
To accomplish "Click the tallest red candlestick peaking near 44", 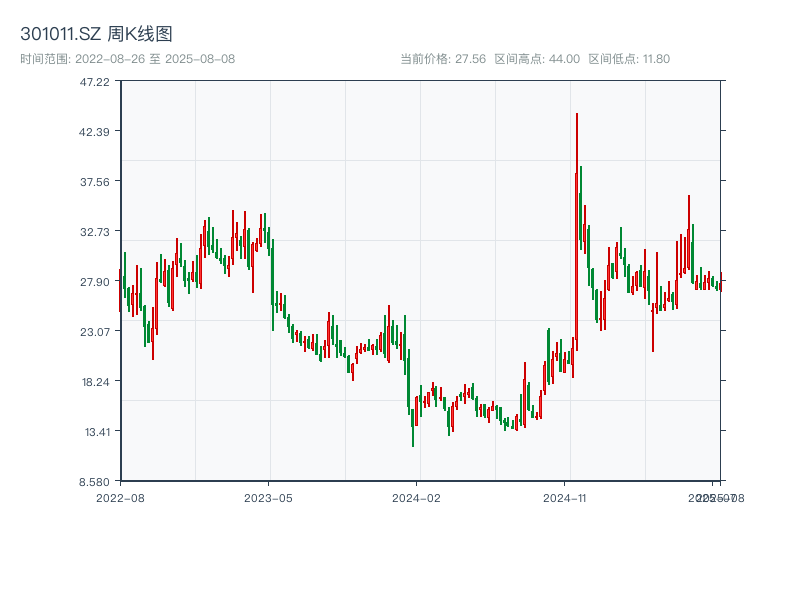I will [x=577, y=190].
